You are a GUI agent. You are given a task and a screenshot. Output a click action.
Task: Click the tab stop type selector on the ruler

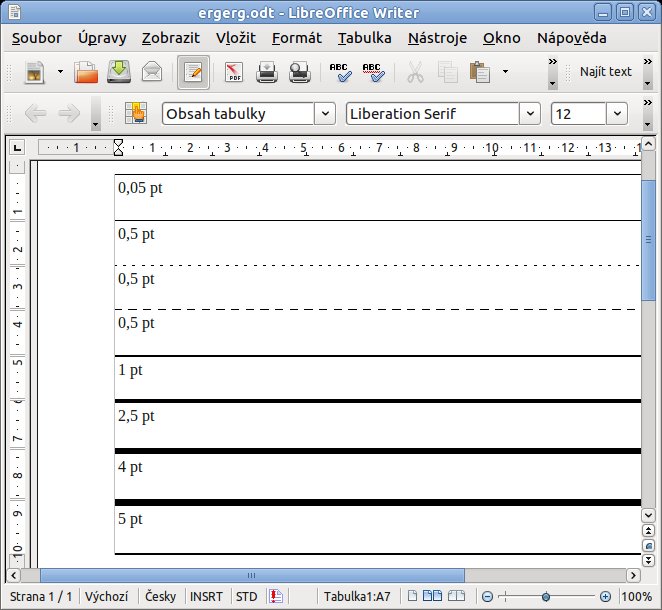pyautogui.click(x=17, y=148)
